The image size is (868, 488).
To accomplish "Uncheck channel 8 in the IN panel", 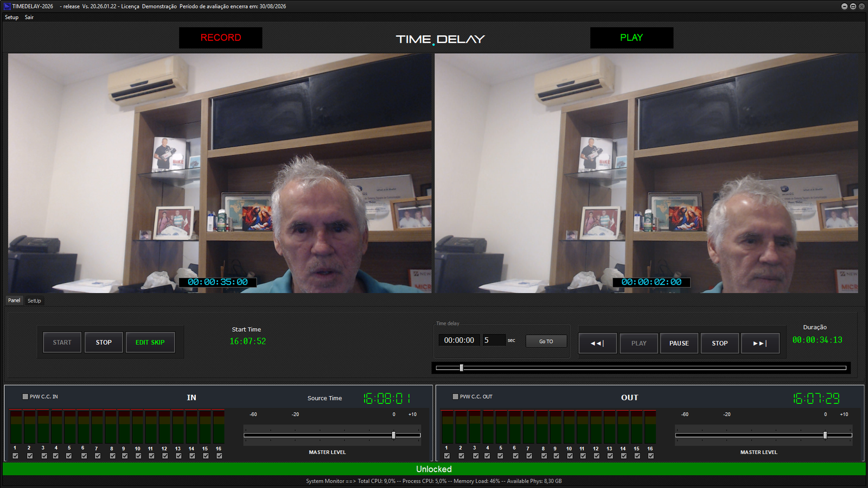I will coord(112,456).
